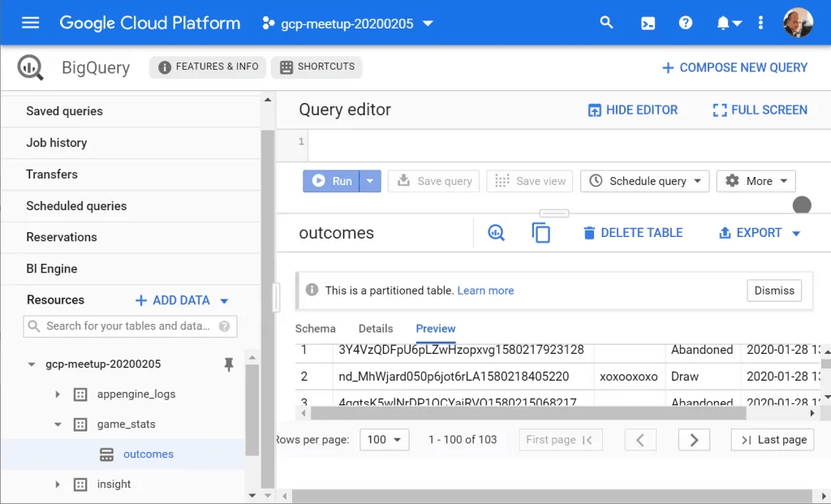Open the hamburger navigation menu
This screenshot has height=504, width=831.
[30, 23]
